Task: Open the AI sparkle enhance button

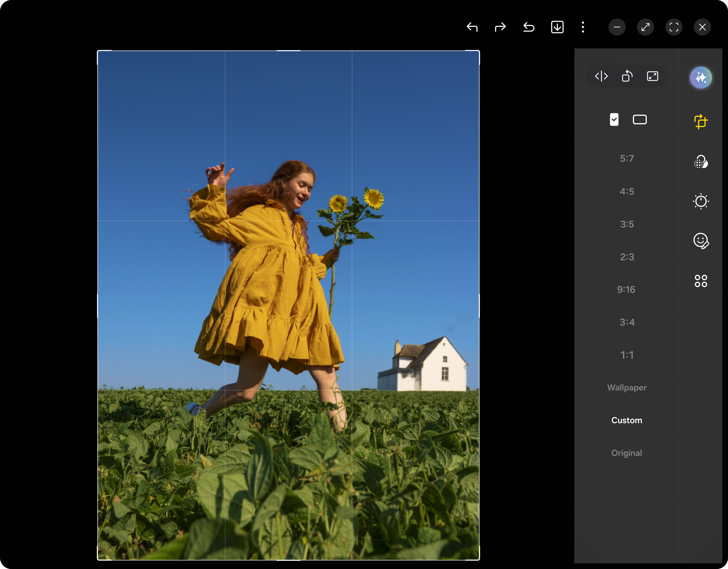Action: (x=701, y=78)
